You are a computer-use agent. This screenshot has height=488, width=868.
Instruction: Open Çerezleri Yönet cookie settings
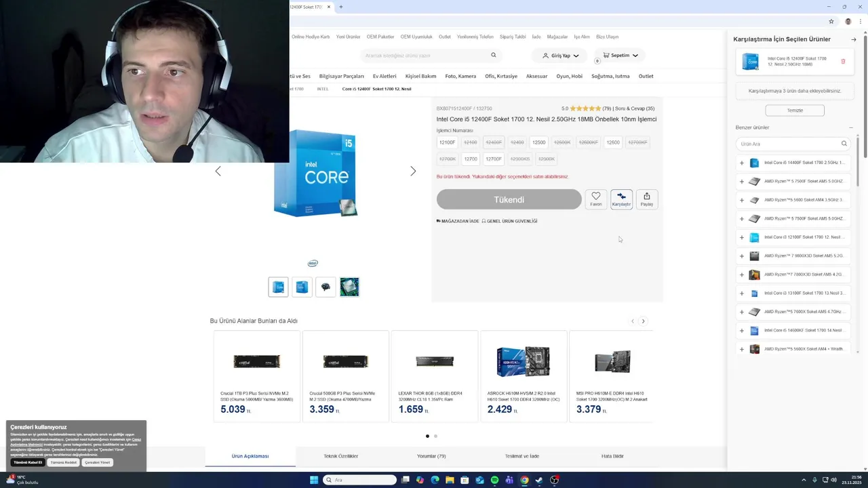(x=97, y=462)
